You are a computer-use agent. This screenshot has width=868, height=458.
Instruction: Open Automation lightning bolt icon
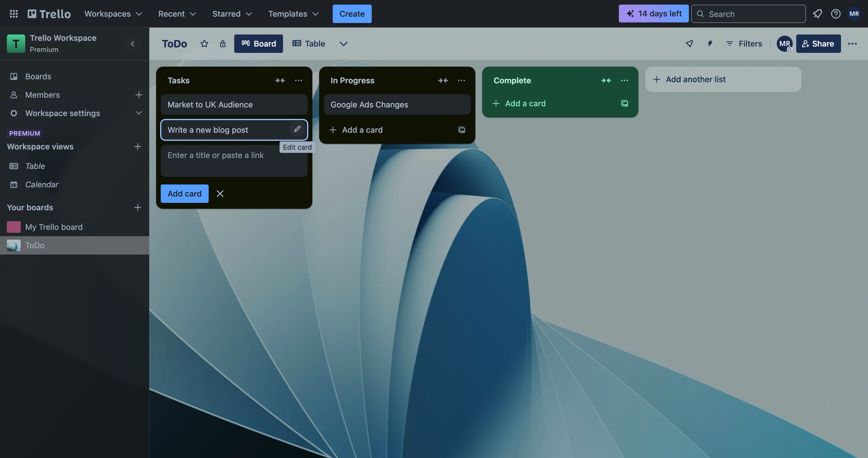coord(710,43)
